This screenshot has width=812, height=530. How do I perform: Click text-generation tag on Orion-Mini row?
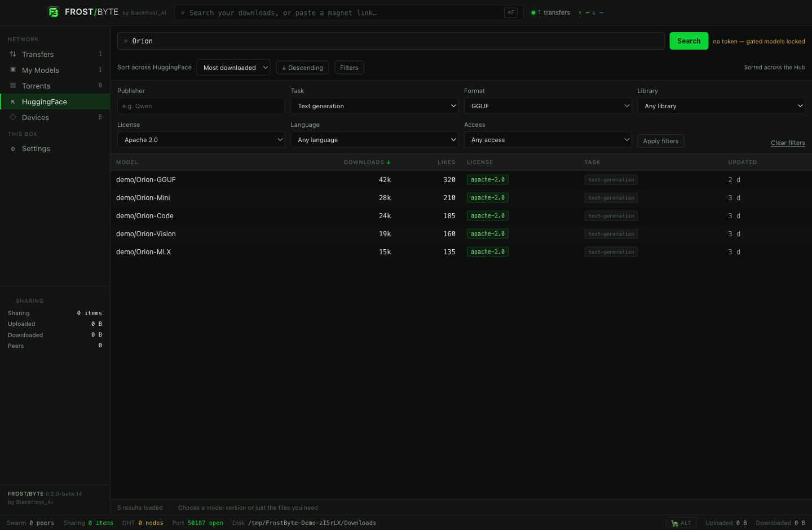coord(611,198)
